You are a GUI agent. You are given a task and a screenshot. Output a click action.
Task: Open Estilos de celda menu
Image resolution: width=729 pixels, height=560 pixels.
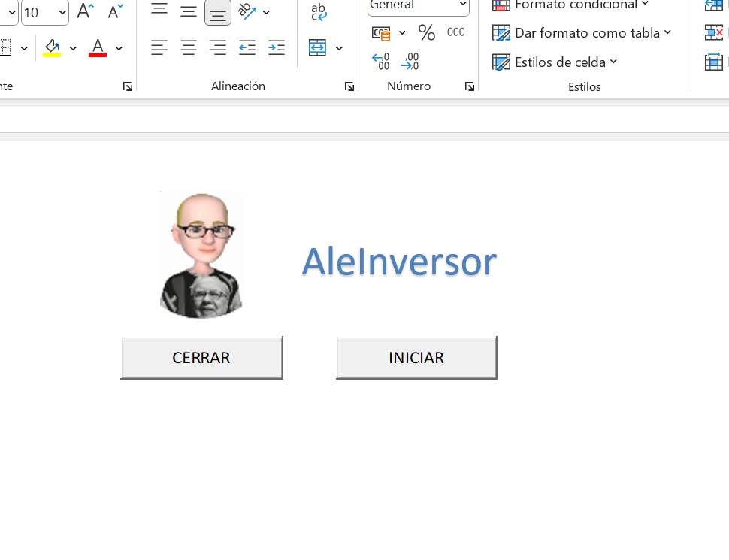[x=555, y=62]
